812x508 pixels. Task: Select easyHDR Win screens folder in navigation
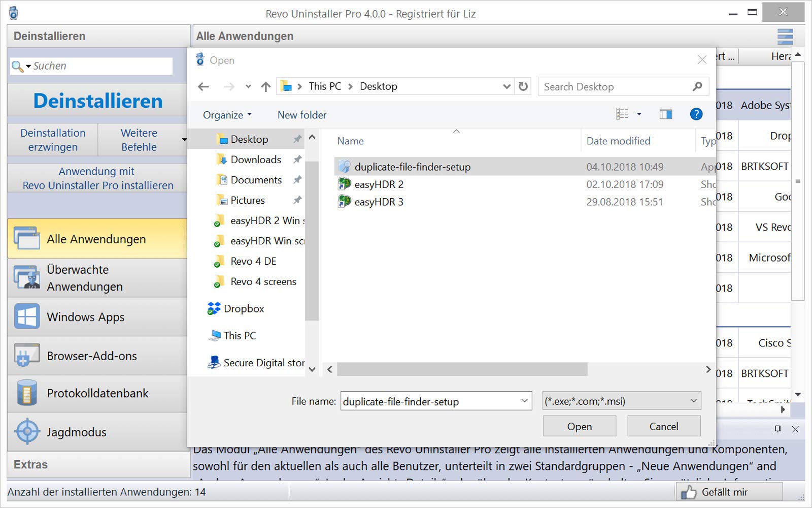click(259, 241)
